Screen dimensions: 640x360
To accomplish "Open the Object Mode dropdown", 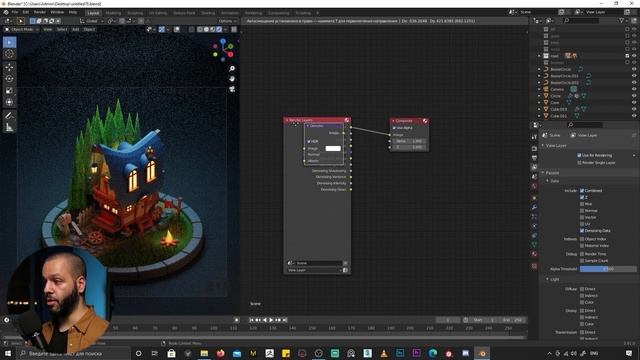I will (21, 29).
